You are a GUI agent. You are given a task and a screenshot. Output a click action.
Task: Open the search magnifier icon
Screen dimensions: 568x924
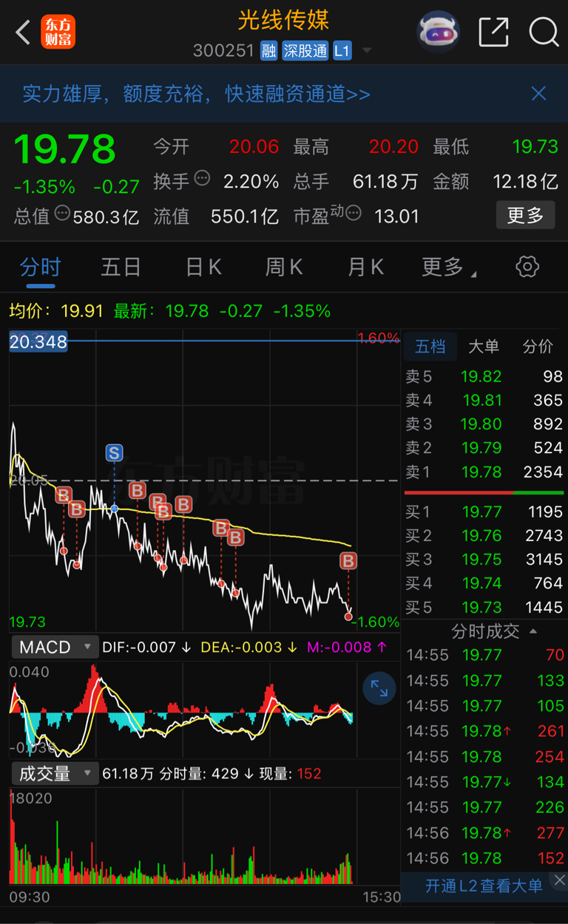544,32
